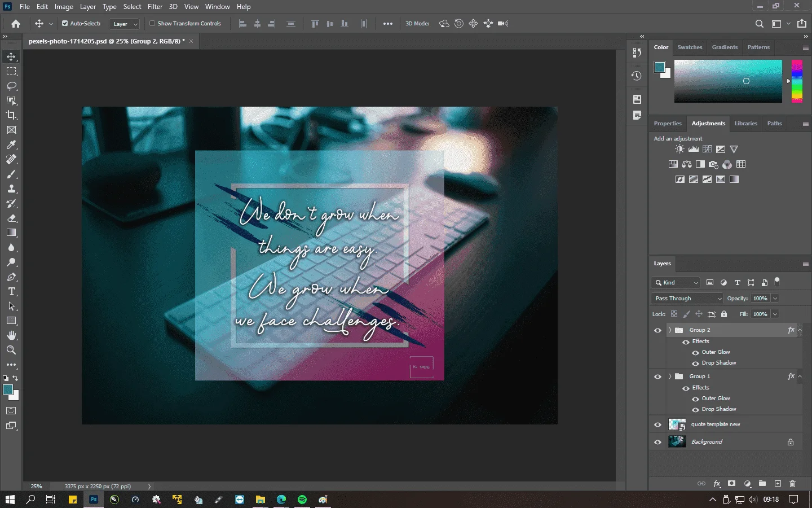Switch to the Swatches tab
The image size is (812, 508).
point(690,47)
